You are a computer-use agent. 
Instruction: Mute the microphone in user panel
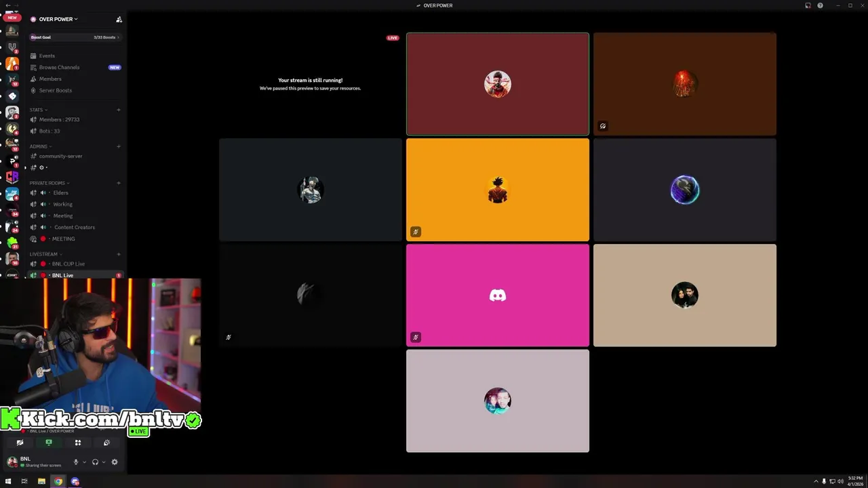(76, 462)
